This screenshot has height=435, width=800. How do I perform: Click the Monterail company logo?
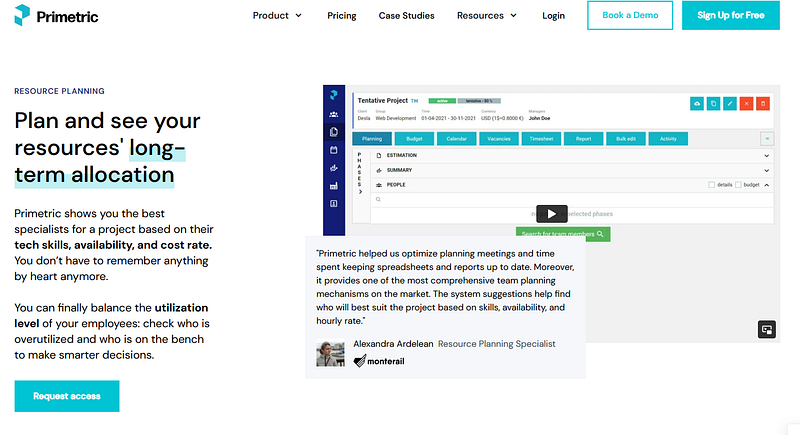click(379, 361)
